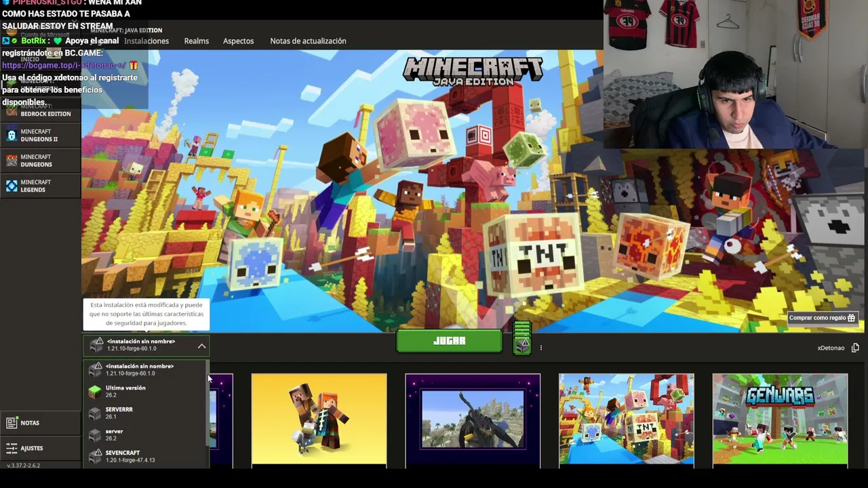Open the Notas page icon in sidebar
868x488 pixels.
point(12,423)
